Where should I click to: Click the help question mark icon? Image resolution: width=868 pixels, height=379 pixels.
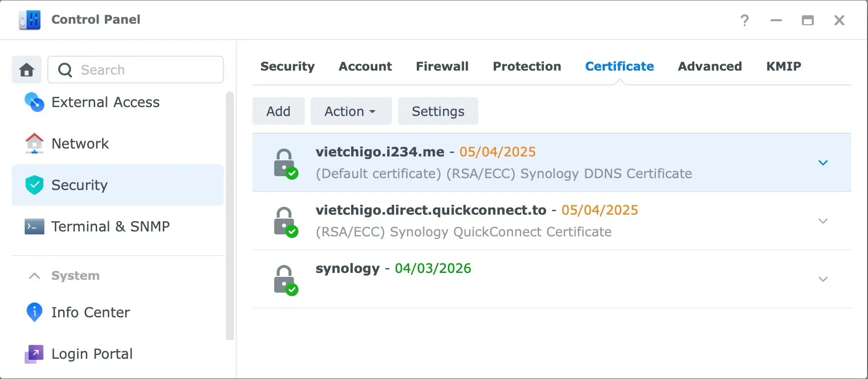(x=745, y=20)
